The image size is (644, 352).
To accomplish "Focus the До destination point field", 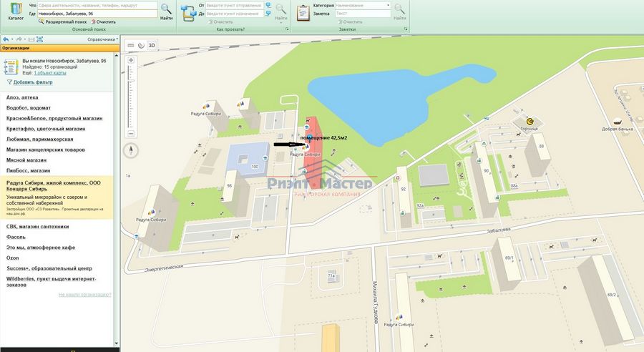I will coord(234,14).
